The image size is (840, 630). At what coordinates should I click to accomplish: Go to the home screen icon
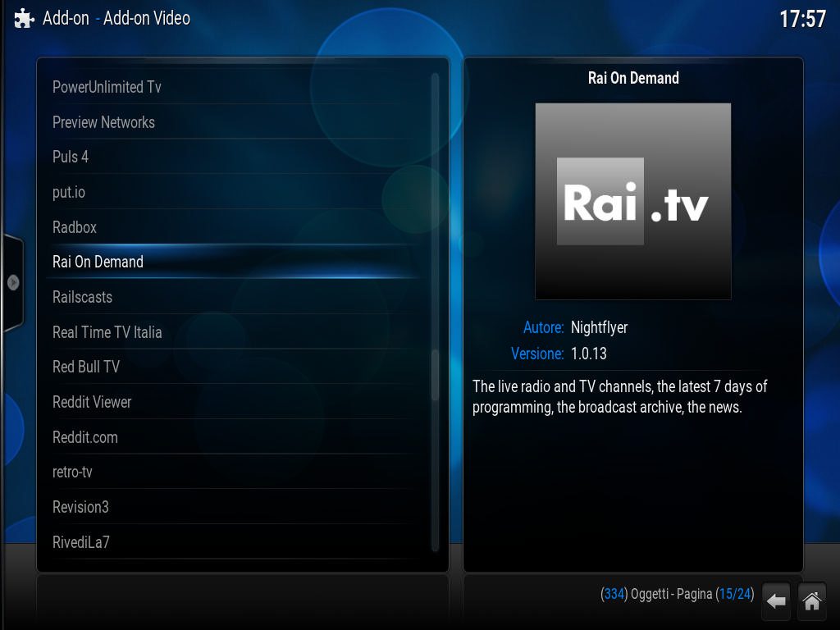812,601
